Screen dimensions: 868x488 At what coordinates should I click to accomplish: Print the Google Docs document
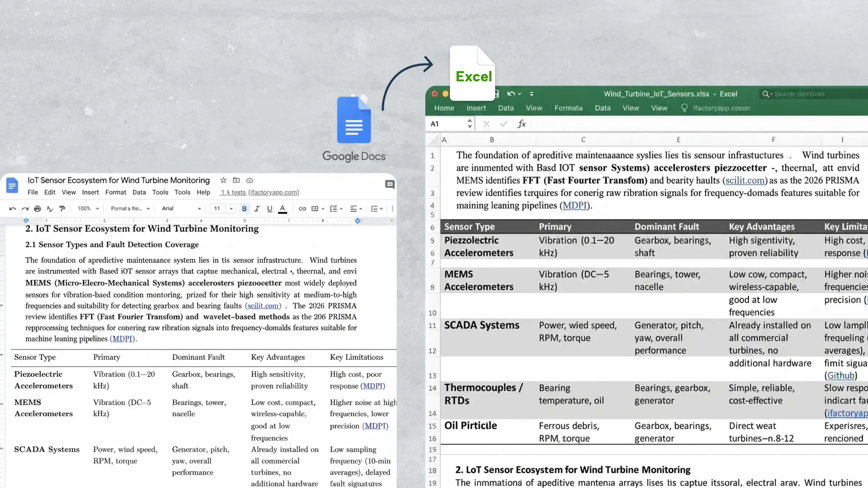[37, 209]
